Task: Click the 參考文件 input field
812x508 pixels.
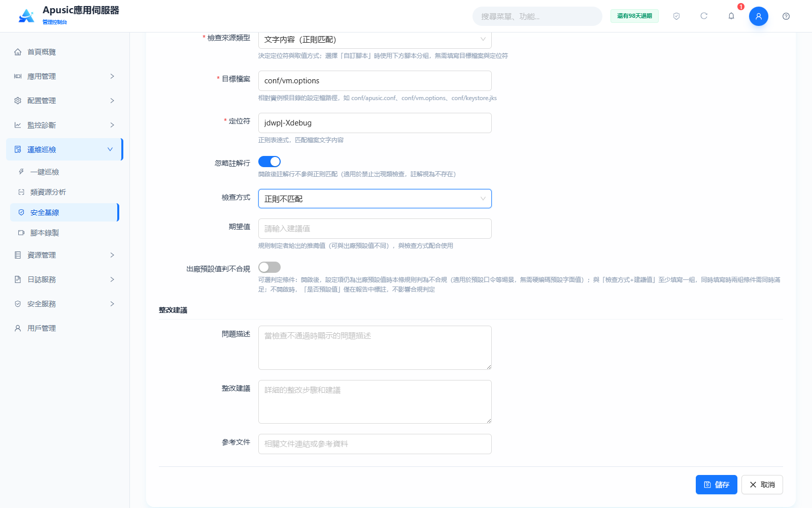Action: (x=375, y=444)
